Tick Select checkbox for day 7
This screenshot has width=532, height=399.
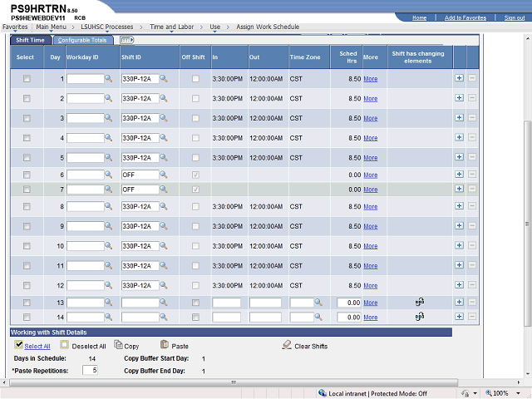27,190
